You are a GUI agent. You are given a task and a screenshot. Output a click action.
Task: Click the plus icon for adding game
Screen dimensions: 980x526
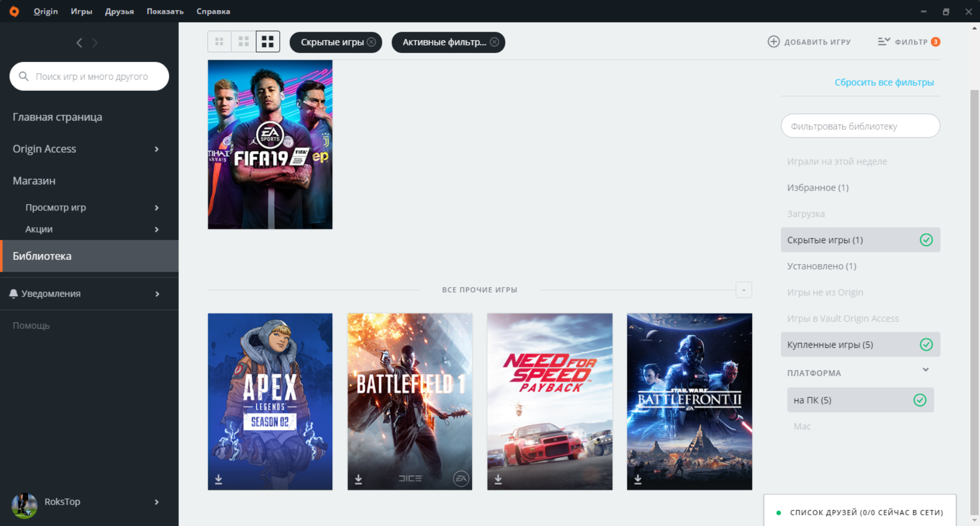tap(774, 42)
